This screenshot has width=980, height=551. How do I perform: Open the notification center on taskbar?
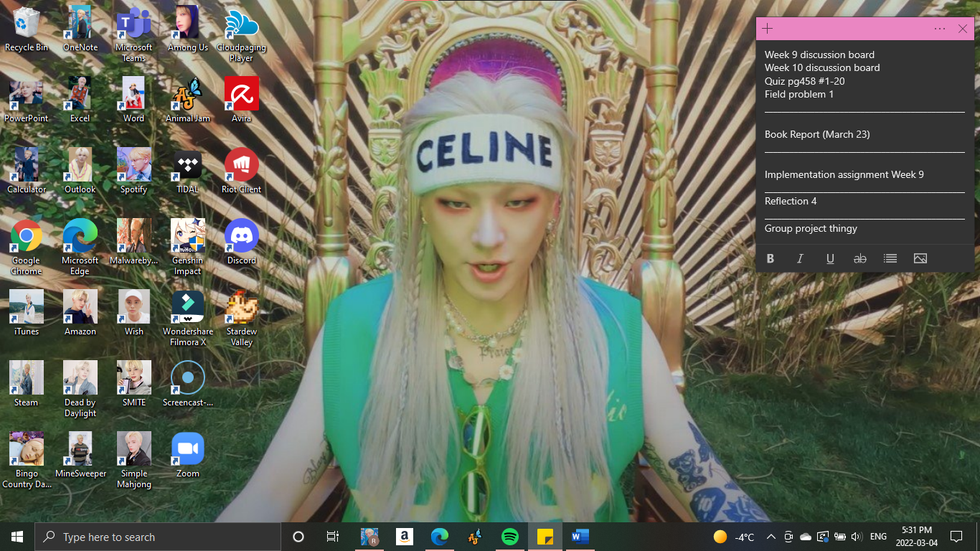pos(956,537)
